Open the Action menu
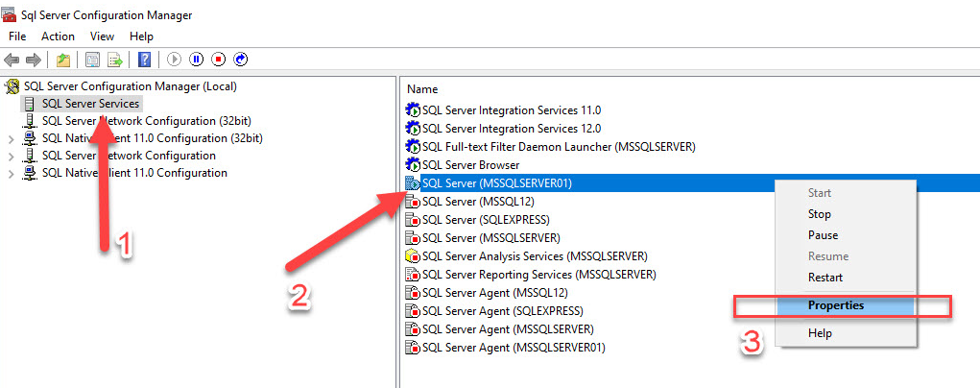 point(59,36)
